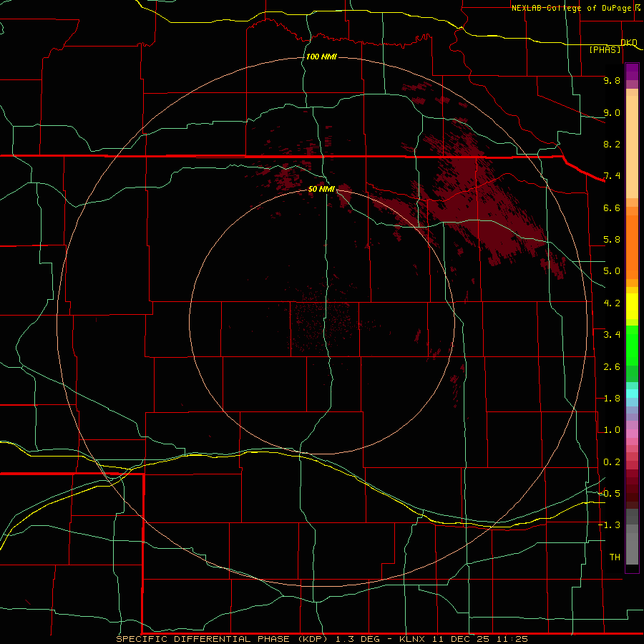
Task: Click the cyan band of the color bar
Action: pos(632,394)
